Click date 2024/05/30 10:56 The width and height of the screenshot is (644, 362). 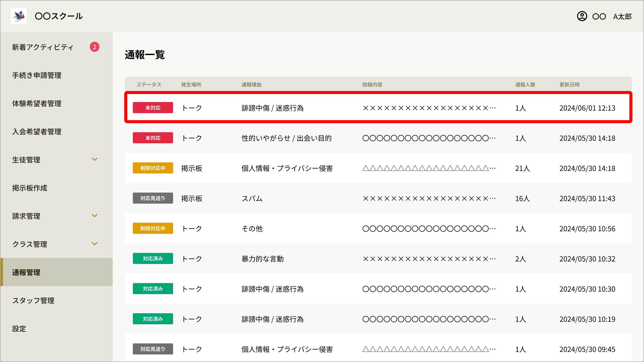click(587, 229)
